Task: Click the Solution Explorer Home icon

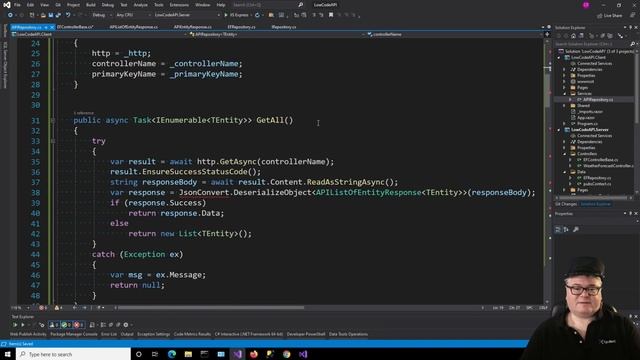Action: click(573, 36)
